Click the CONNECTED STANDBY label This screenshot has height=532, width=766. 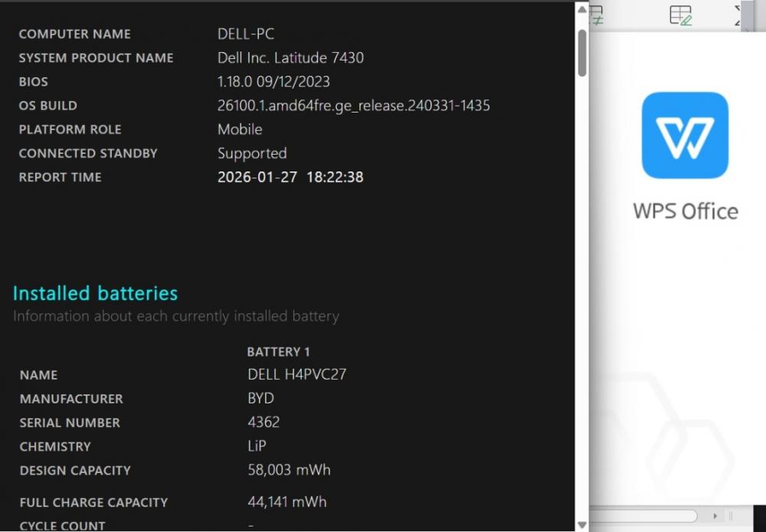(88, 154)
